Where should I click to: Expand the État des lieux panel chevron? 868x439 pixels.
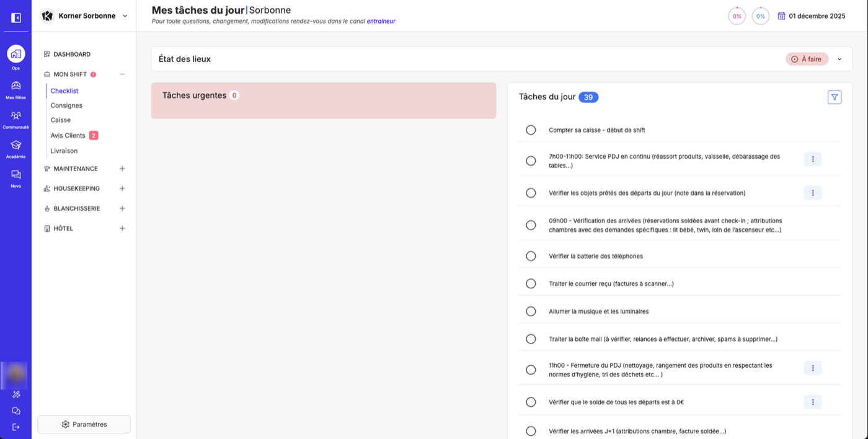[839, 60]
